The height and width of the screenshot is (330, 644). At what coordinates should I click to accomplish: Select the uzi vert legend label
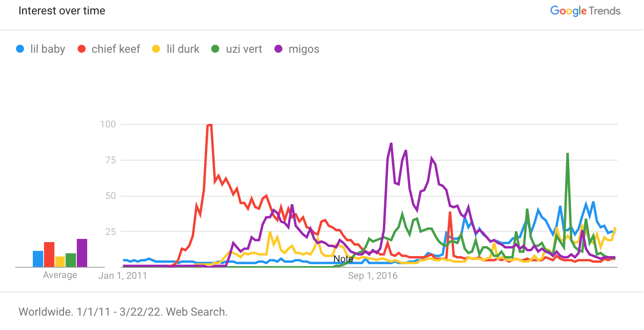(244, 49)
